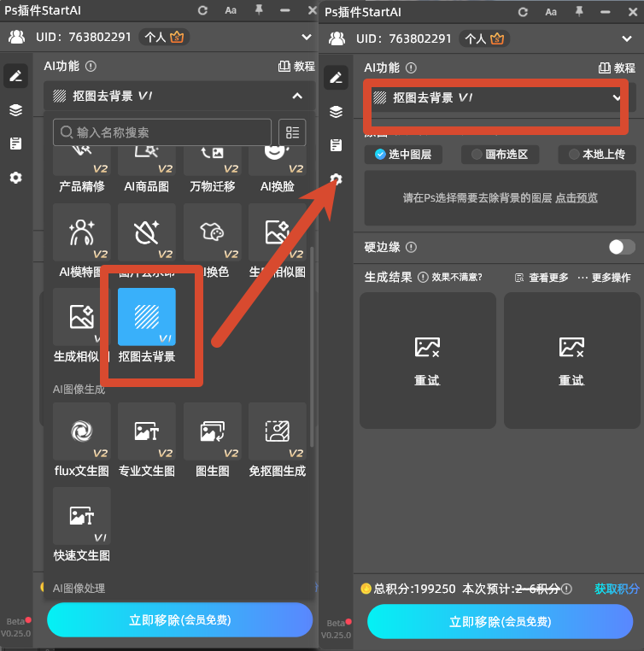Select 抠图去背景 blue tile
644x651 pixels.
[146, 316]
